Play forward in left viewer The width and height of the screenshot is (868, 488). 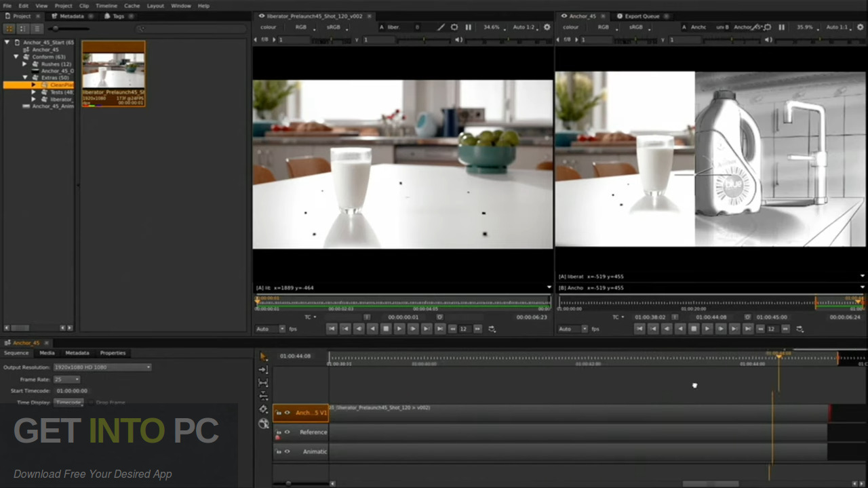point(399,329)
